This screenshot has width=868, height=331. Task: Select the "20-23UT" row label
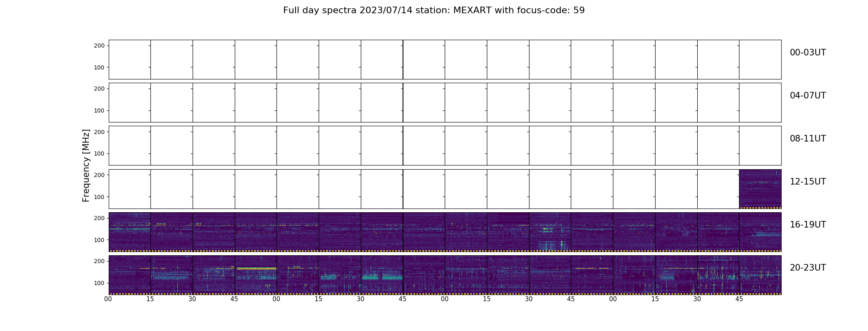coord(808,268)
